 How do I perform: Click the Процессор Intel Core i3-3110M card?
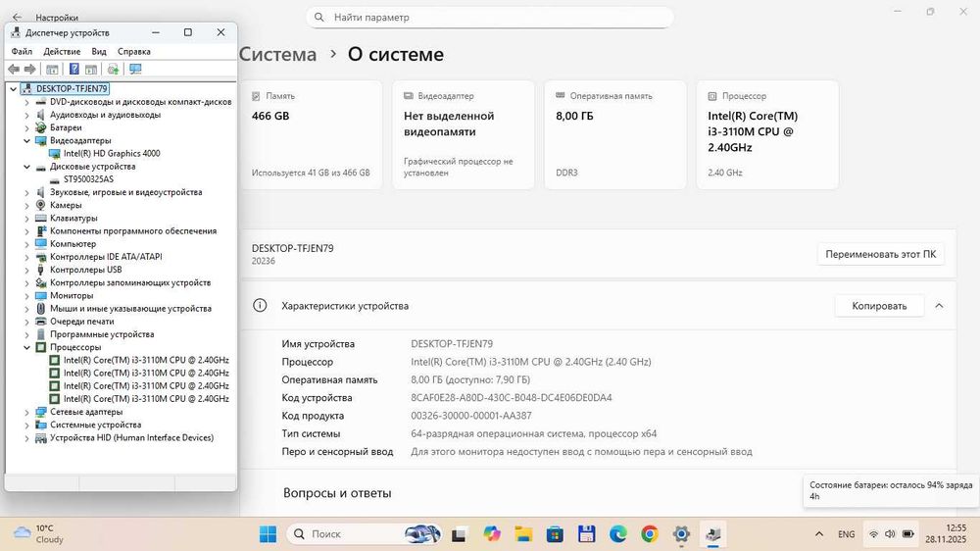tap(767, 134)
